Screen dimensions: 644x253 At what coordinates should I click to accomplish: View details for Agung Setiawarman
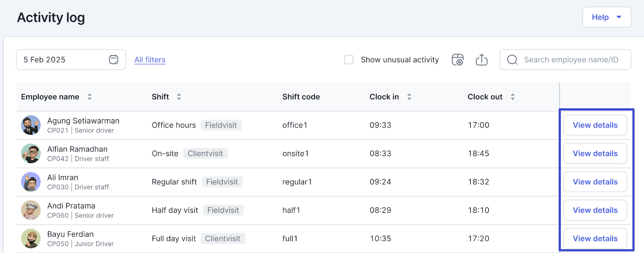coord(595,125)
